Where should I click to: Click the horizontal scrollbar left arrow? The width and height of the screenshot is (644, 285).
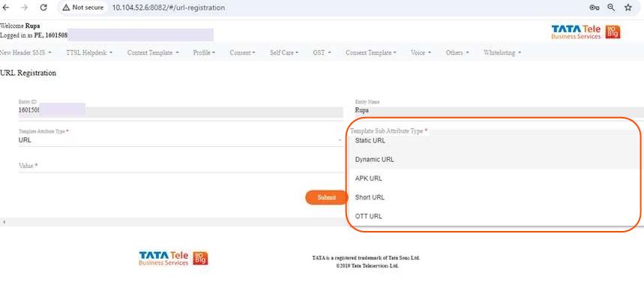pyautogui.click(x=4, y=222)
